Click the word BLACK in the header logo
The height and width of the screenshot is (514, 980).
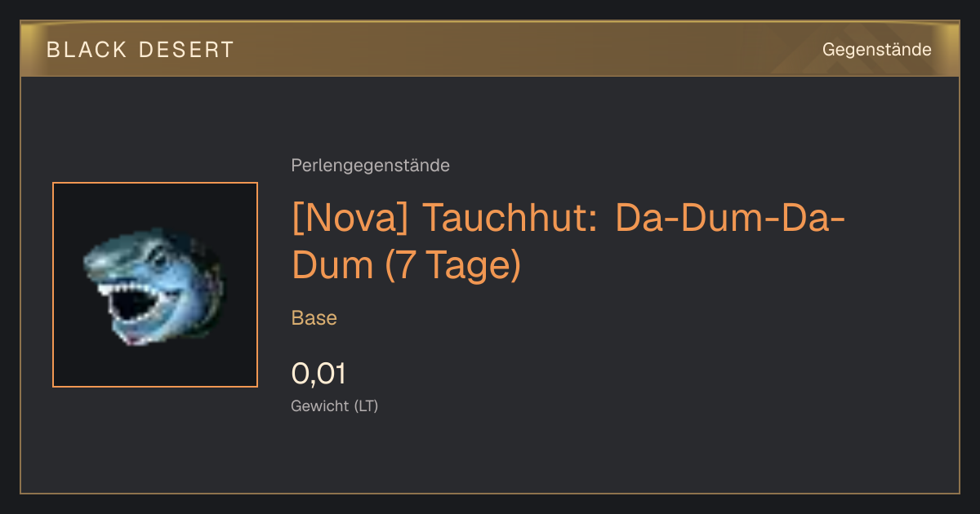[x=87, y=50]
